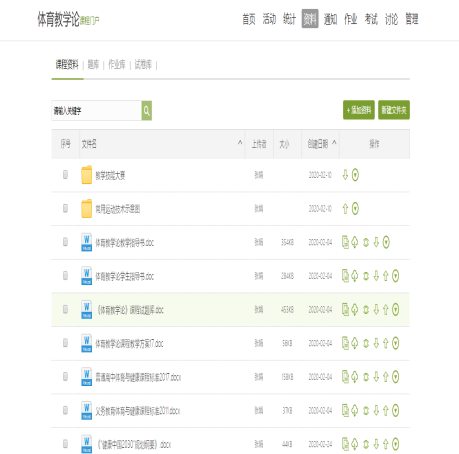Viewport: 459px width, 454px height.
Task: Click the green search magnifier icon
Action: pos(147,110)
